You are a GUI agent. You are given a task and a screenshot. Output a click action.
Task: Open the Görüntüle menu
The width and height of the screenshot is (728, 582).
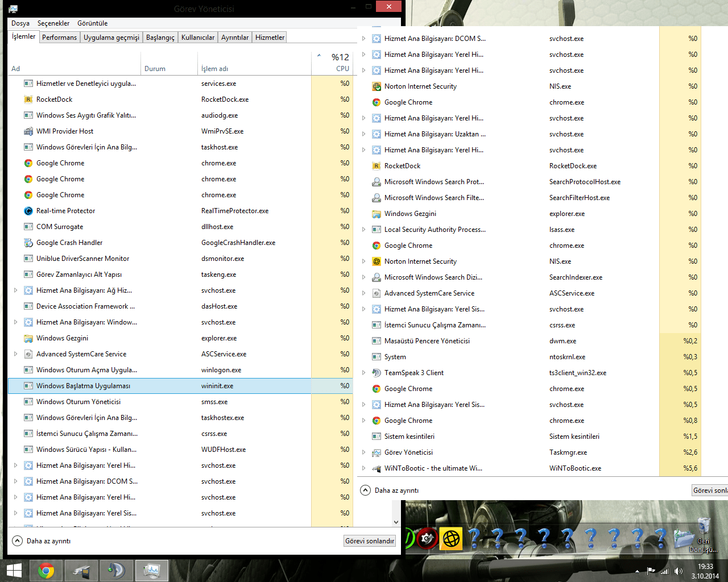[x=93, y=23]
